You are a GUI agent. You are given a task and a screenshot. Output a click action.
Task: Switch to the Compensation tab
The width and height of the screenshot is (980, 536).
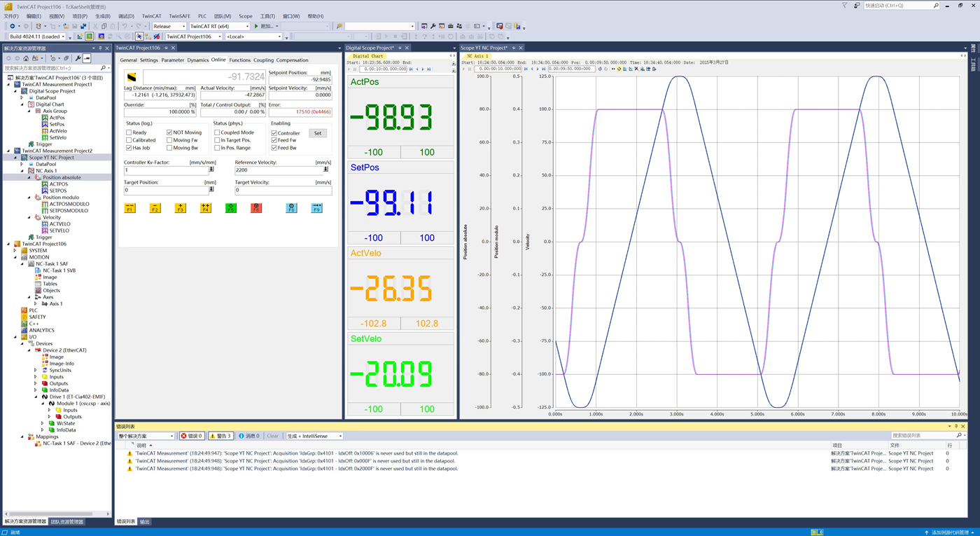coord(292,60)
